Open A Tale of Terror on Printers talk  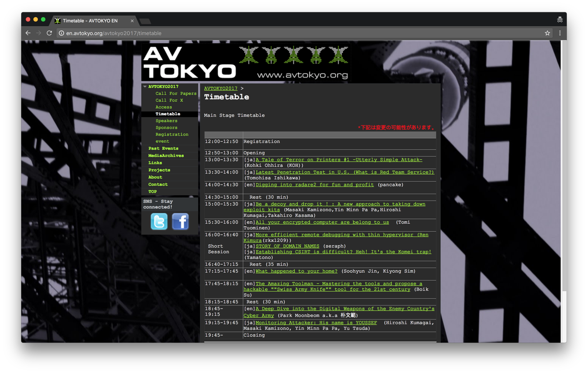[339, 160]
